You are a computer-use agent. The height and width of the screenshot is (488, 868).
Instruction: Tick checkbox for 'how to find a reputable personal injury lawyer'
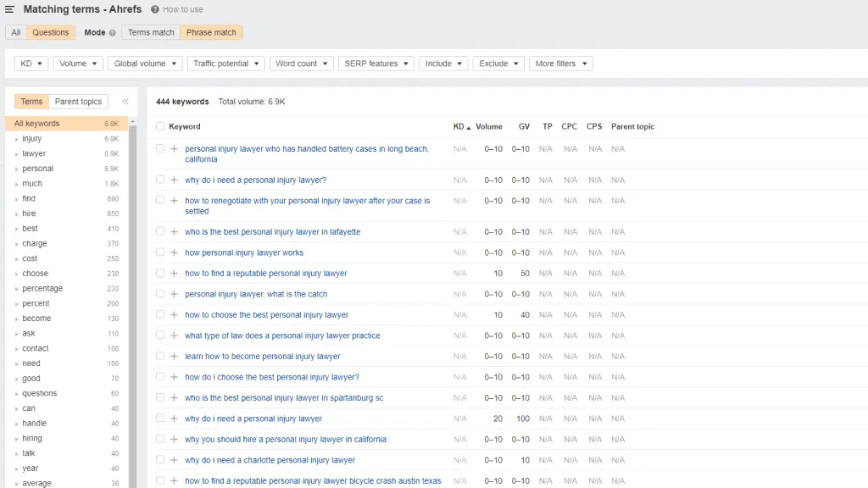(160, 273)
